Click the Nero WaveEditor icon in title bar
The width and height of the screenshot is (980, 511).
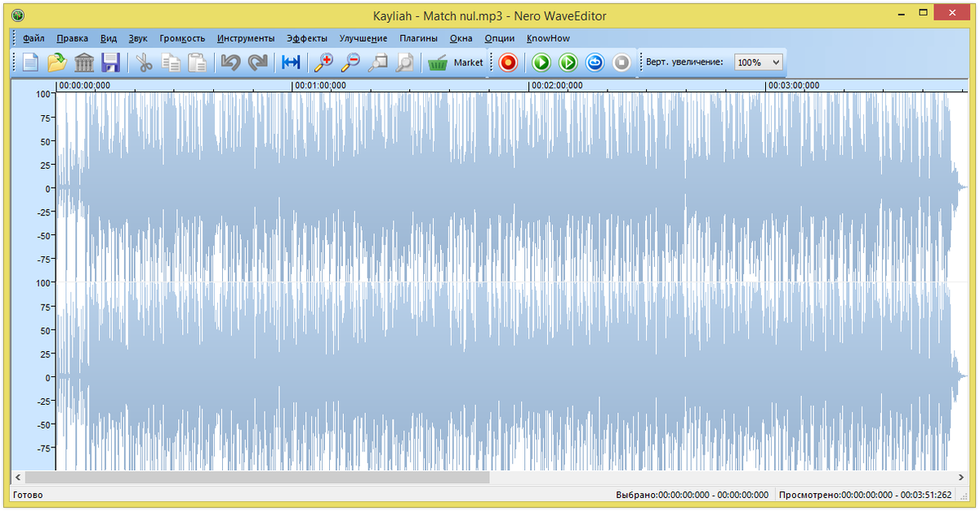18,15
